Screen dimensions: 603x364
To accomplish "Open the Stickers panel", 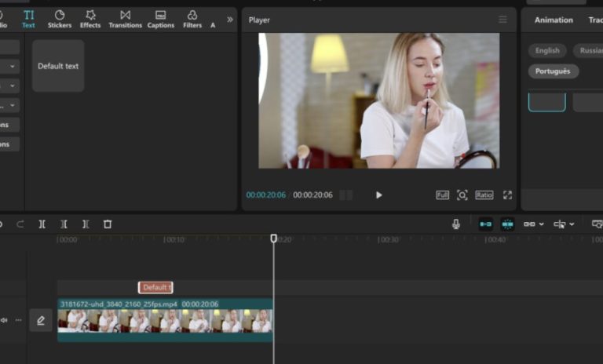I will (x=59, y=19).
